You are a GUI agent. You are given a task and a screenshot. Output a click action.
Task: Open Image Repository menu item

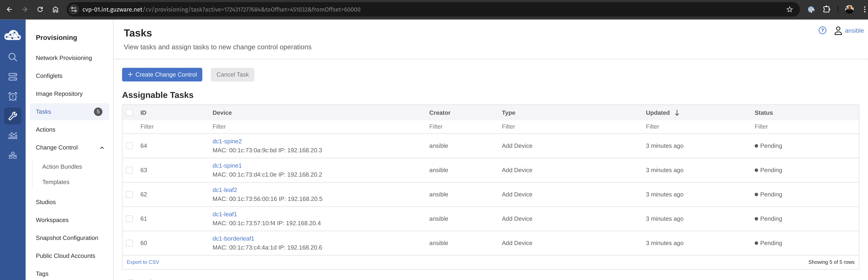coord(59,94)
